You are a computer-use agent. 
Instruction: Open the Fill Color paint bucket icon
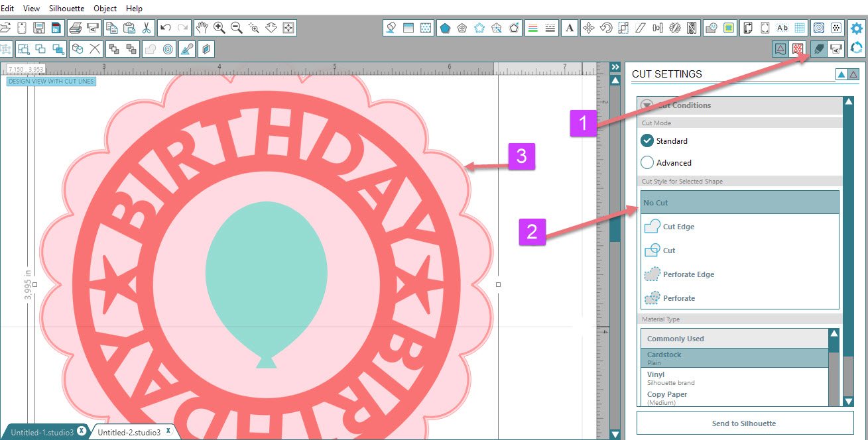[391, 28]
